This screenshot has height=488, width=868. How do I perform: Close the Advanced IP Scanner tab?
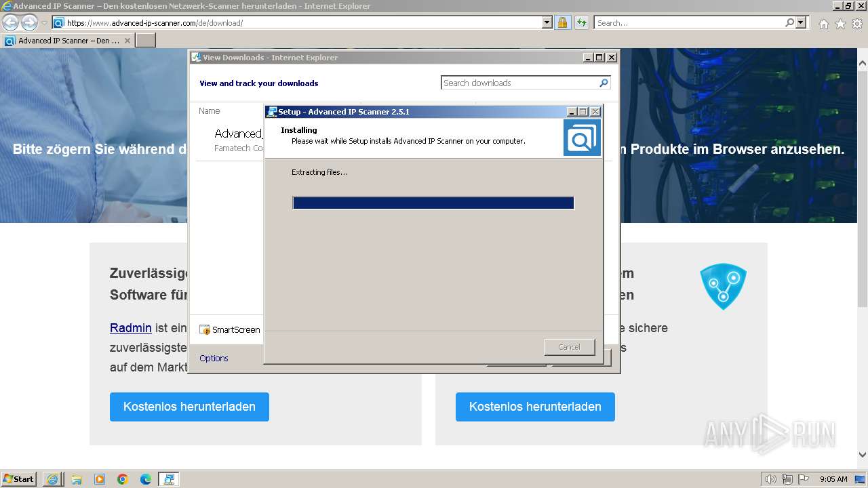coord(127,41)
